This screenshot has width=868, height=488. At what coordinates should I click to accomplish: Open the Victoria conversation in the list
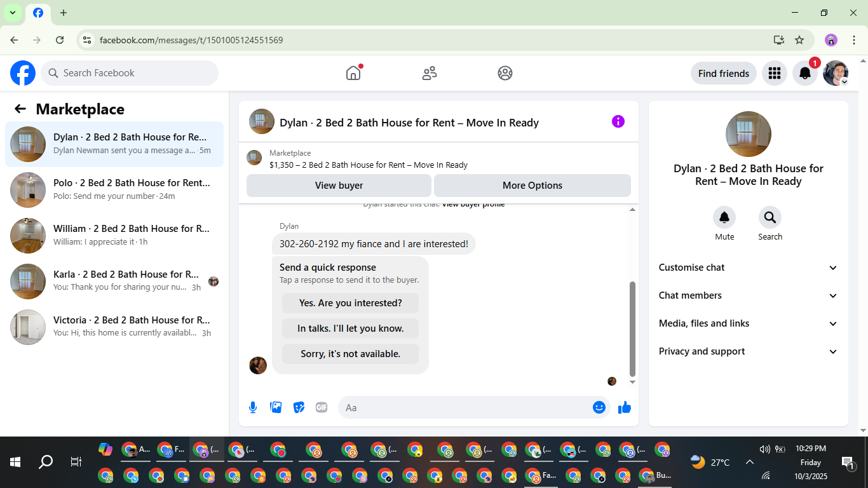click(114, 327)
